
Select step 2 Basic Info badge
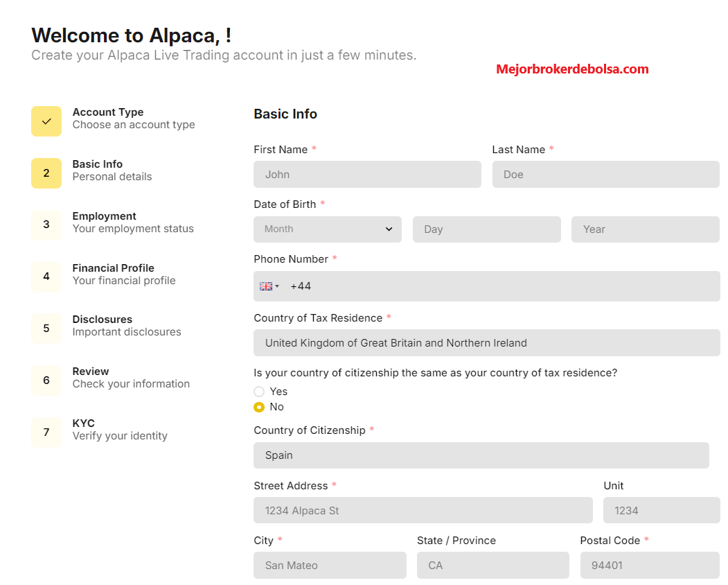click(46, 173)
